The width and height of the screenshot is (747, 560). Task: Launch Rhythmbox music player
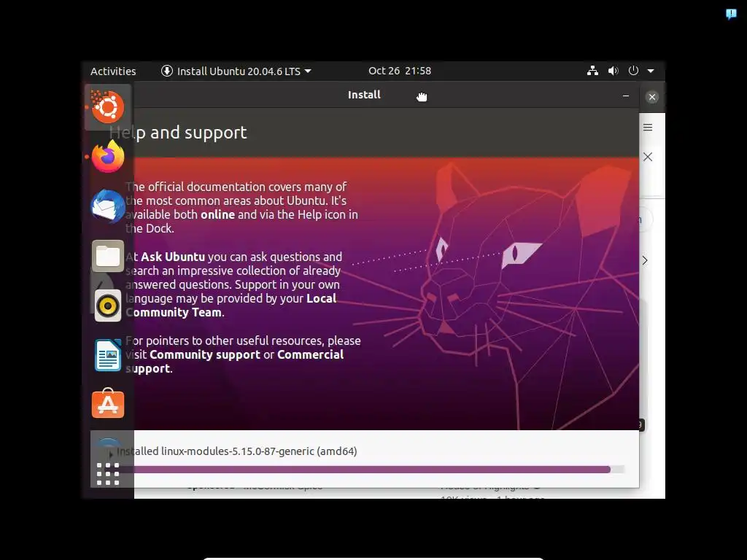(108, 306)
